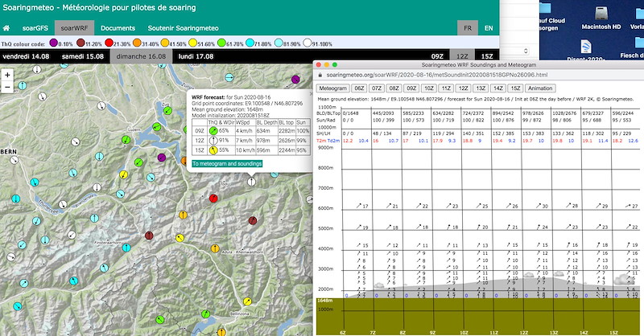Click lock icon in soundings address bar
The height and width of the screenshot is (336, 644).
[320, 75]
